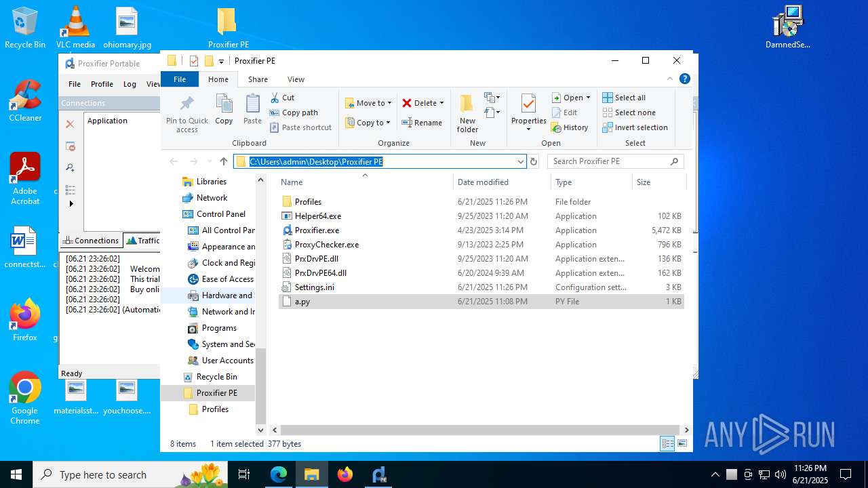Open Recycle Bin in navigation pane
The width and height of the screenshot is (868, 488).
[217, 377]
